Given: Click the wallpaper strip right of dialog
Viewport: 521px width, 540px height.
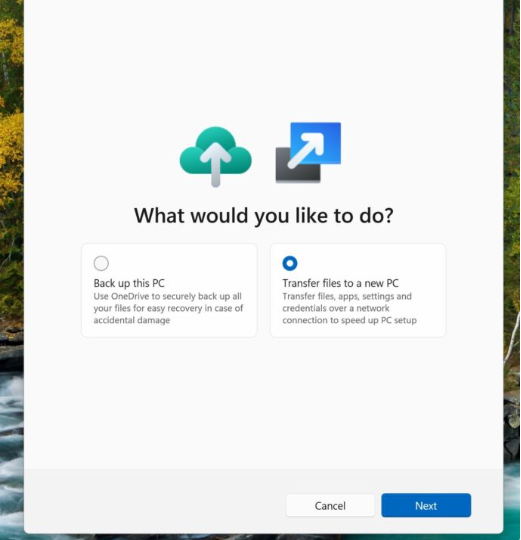Looking at the screenshot, I should [512, 241].
